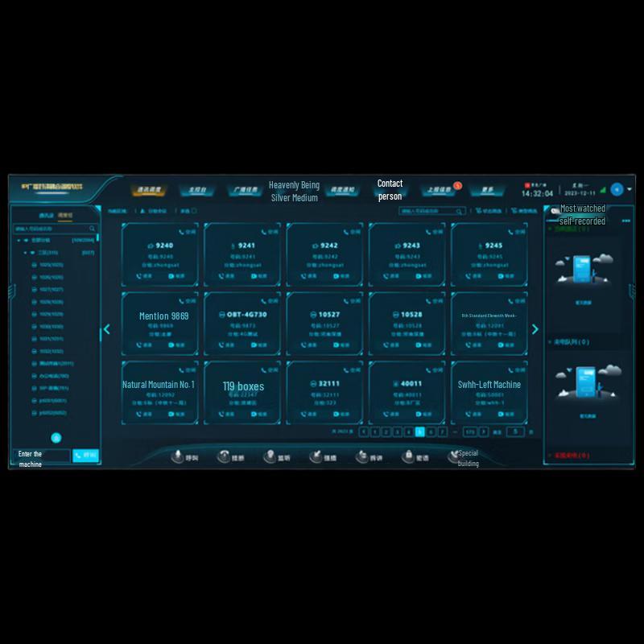Viewport: 644px width, 644px height.
Task: Click the lock icon in the bottom toolbar
Action: pos(407,456)
